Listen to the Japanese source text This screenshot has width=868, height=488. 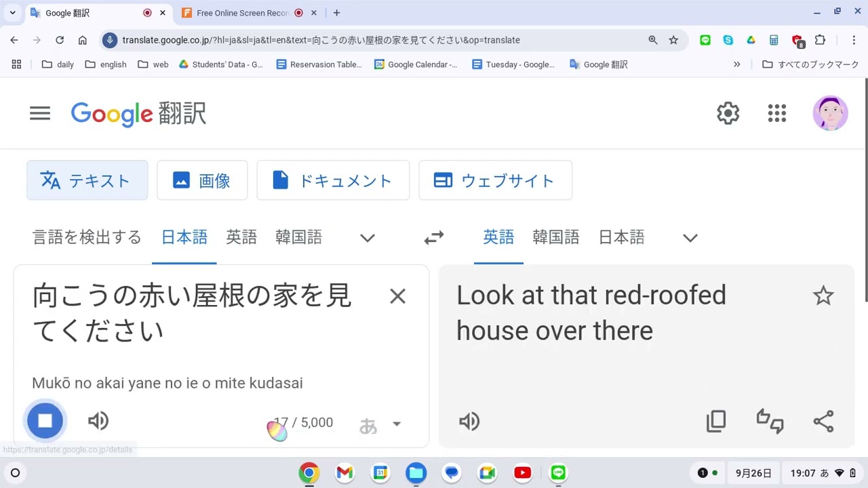(x=98, y=421)
